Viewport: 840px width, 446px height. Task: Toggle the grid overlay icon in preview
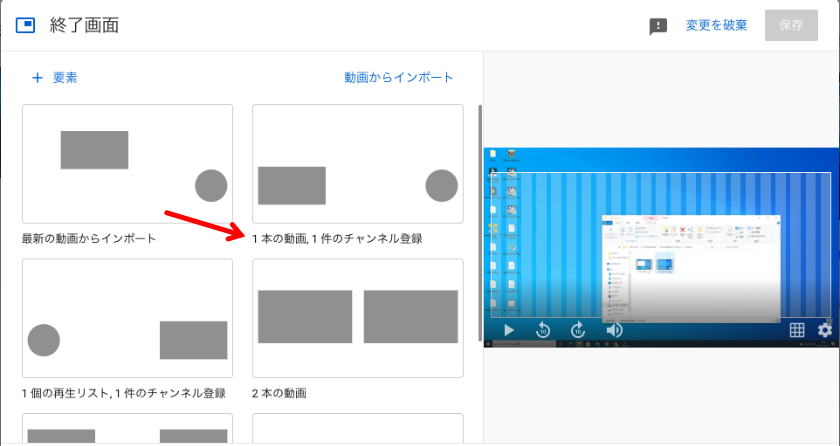click(x=797, y=330)
